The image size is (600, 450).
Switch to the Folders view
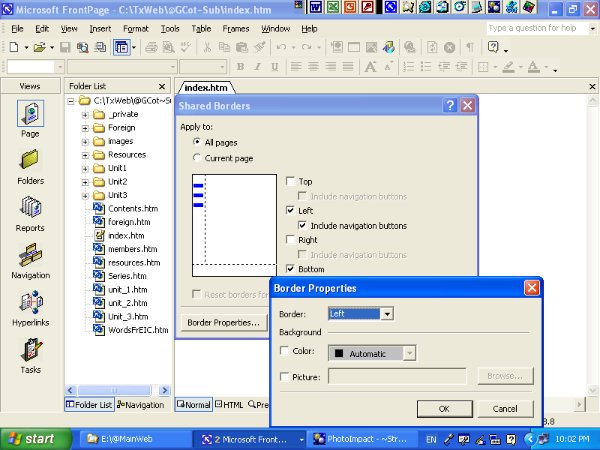click(30, 160)
